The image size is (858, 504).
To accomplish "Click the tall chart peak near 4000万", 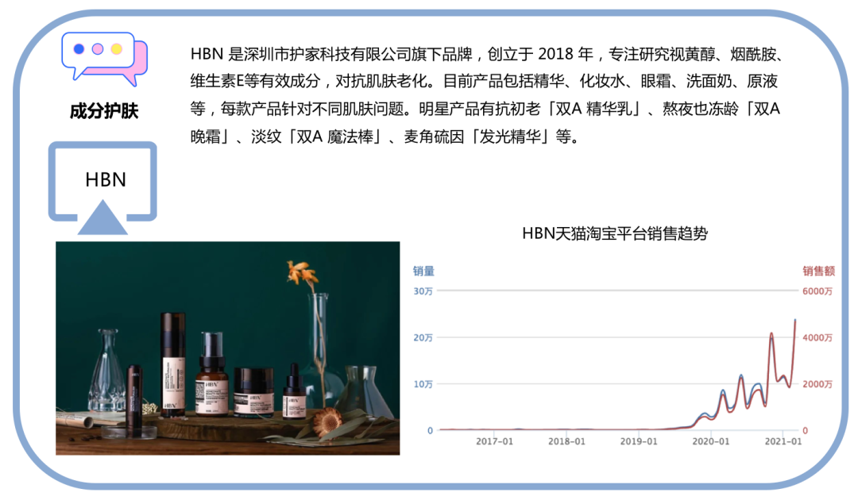I will (x=771, y=334).
